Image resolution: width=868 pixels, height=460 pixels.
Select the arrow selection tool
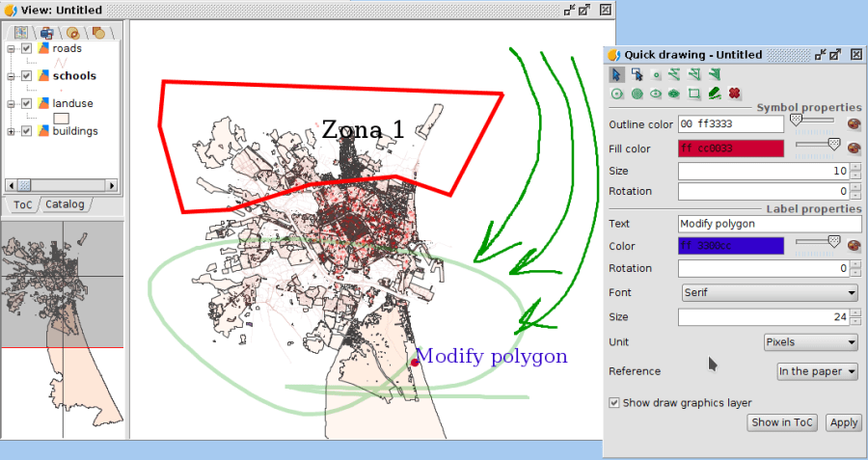pyautogui.click(x=616, y=74)
